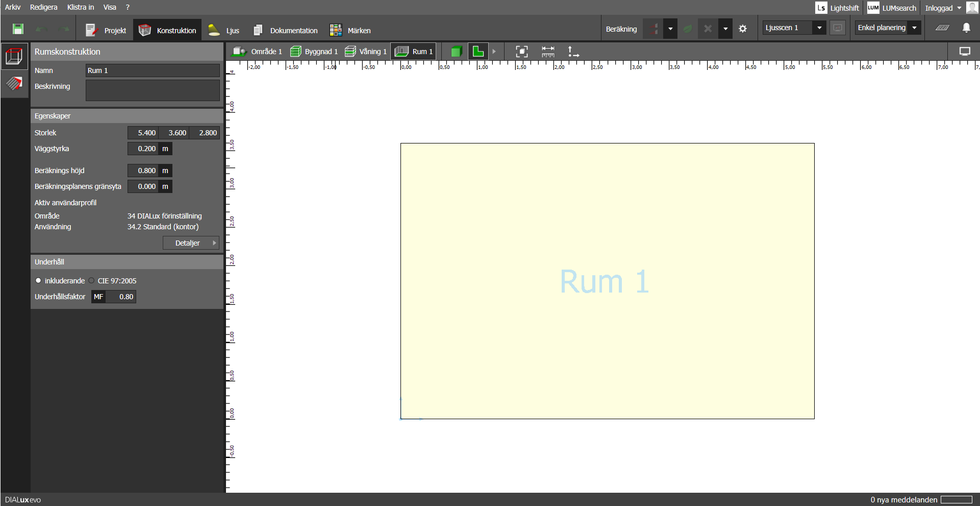Click the Egenskaper section header

[127, 116]
